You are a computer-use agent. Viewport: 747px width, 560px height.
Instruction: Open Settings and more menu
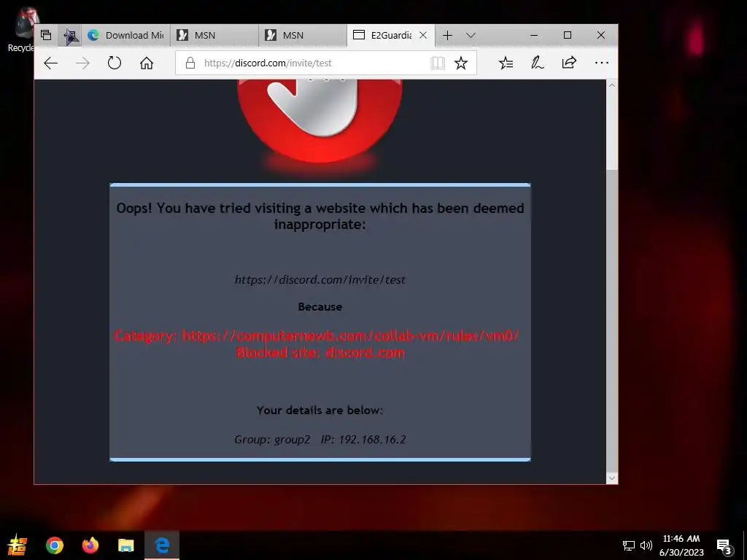(602, 63)
